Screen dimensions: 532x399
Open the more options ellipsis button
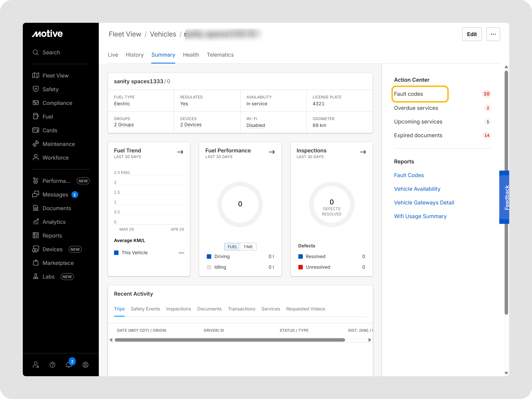click(493, 34)
